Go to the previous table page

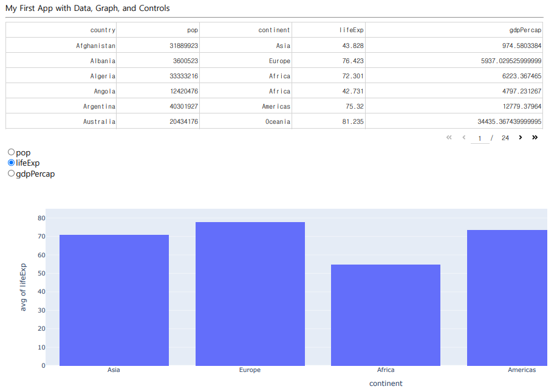tap(464, 138)
